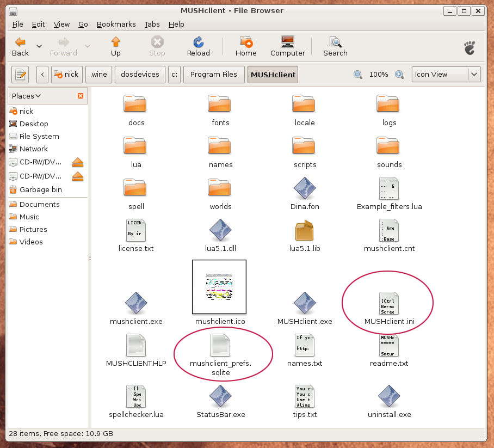Select the MUSHclient.ini file icon
Image resolution: width=494 pixels, height=448 pixels.
pyautogui.click(x=389, y=303)
